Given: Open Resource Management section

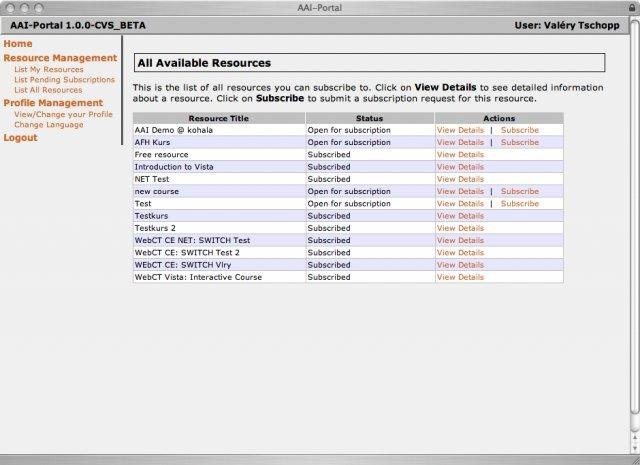Looking at the screenshot, I should 60,58.
